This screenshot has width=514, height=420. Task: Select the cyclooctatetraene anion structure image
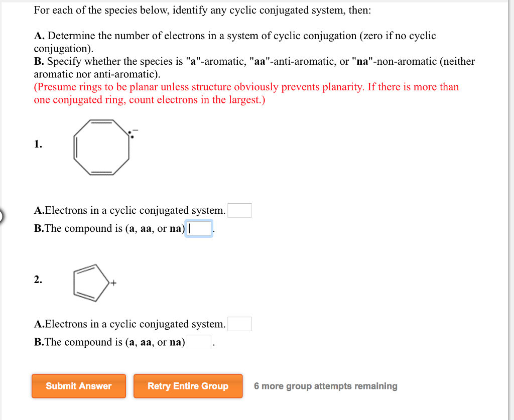(100, 147)
